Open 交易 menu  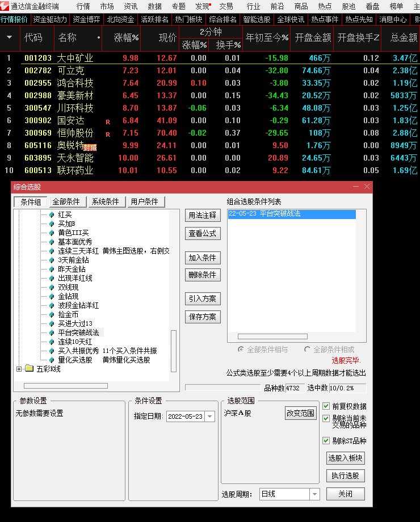(x=226, y=6)
